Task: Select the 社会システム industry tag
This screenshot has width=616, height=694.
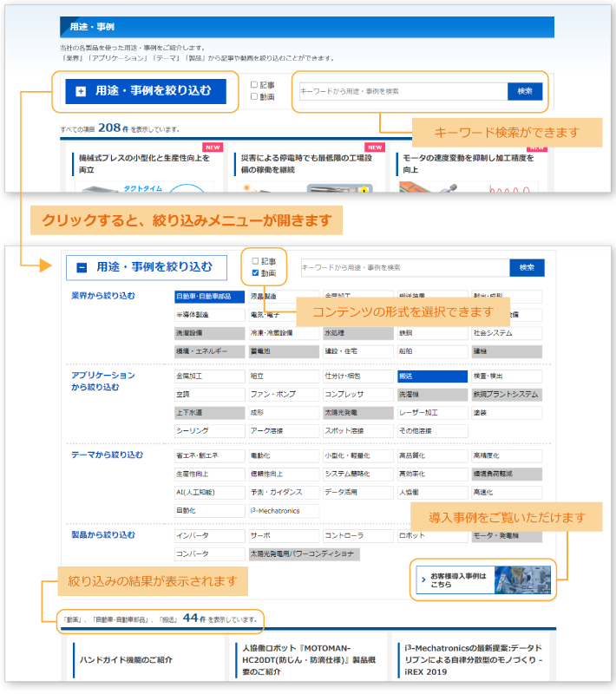Action: [507, 333]
